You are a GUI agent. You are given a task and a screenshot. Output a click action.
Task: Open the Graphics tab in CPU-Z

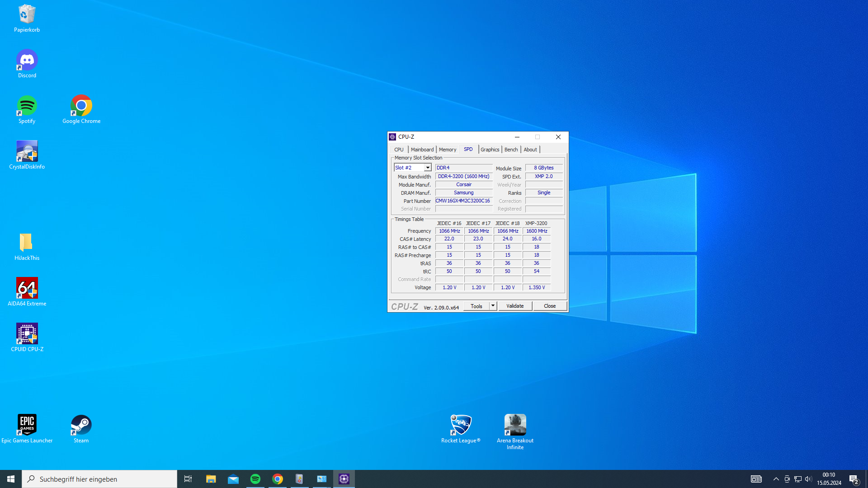pyautogui.click(x=490, y=150)
